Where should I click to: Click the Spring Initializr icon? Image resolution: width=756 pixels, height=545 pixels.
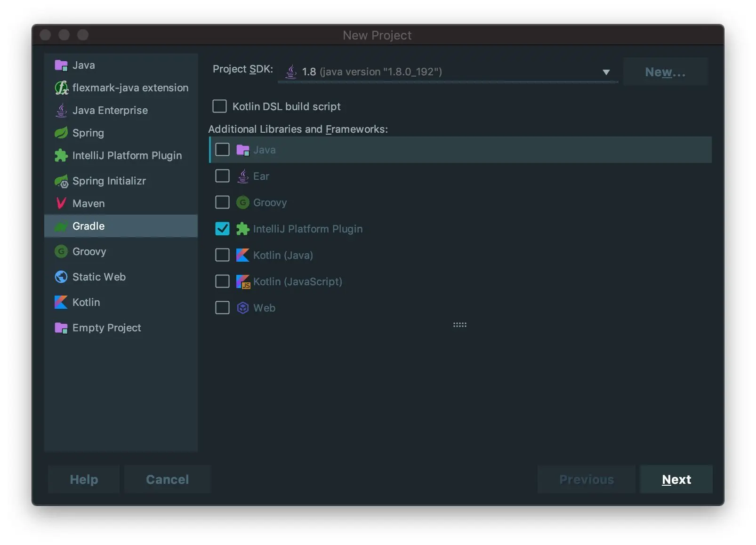pyautogui.click(x=61, y=181)
